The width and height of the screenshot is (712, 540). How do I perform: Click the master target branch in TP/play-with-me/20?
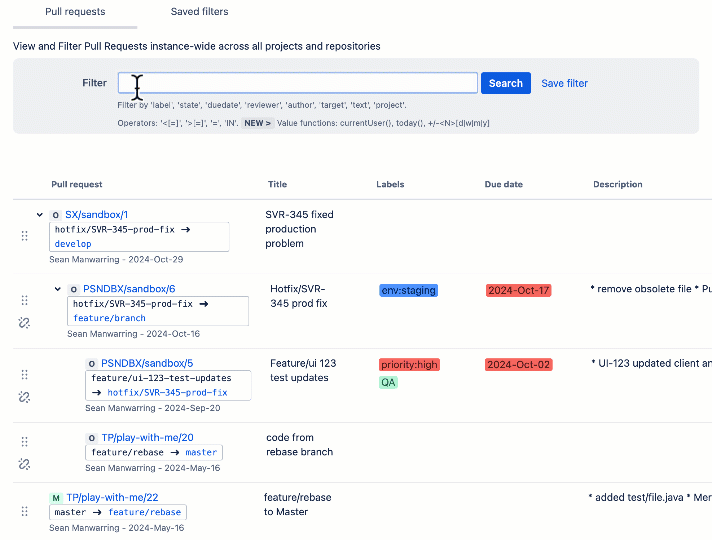pyautogui.click(x=201, y=452)
